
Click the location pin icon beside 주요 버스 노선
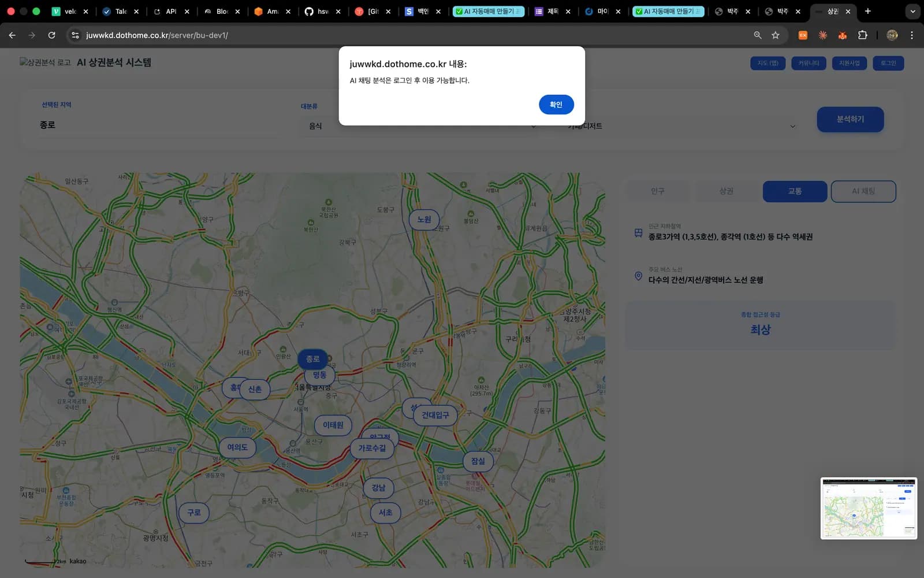(638, 276)
